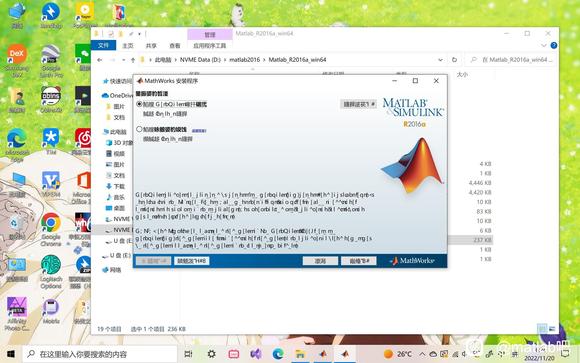Open the PotPlayer desktop shortcut
The image size is (580, 363).
click(85, 15)
